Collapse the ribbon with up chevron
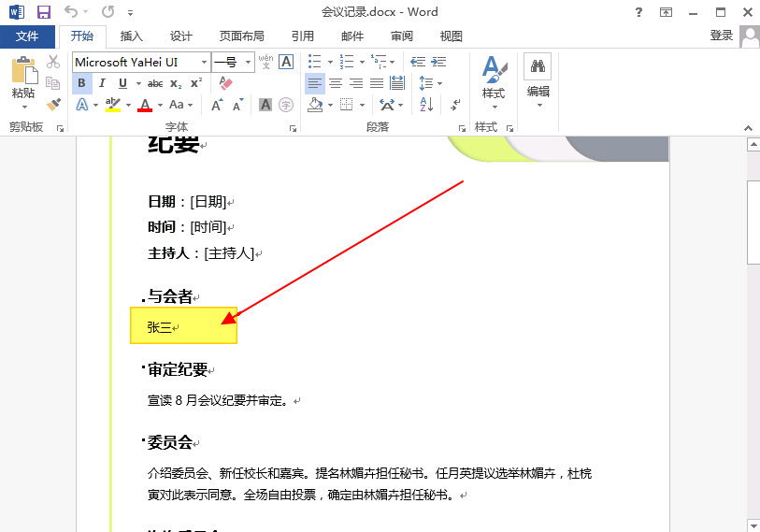This screenshot has height=532, width=760. point(749,128)
